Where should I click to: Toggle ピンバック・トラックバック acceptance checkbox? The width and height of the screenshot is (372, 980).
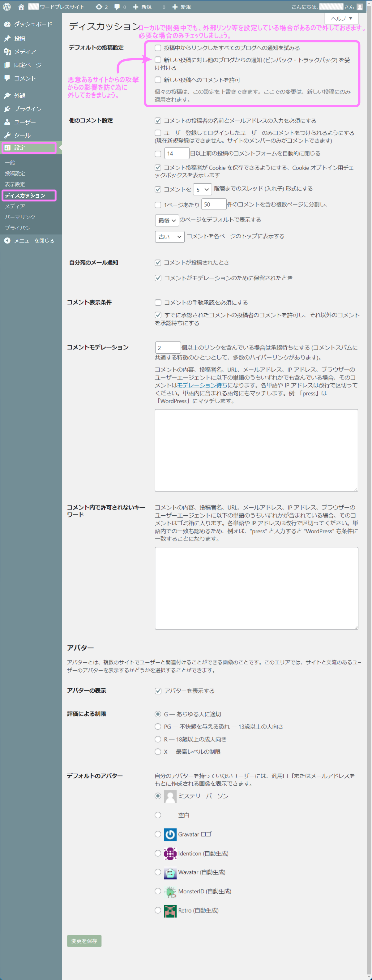coord(158,60)
